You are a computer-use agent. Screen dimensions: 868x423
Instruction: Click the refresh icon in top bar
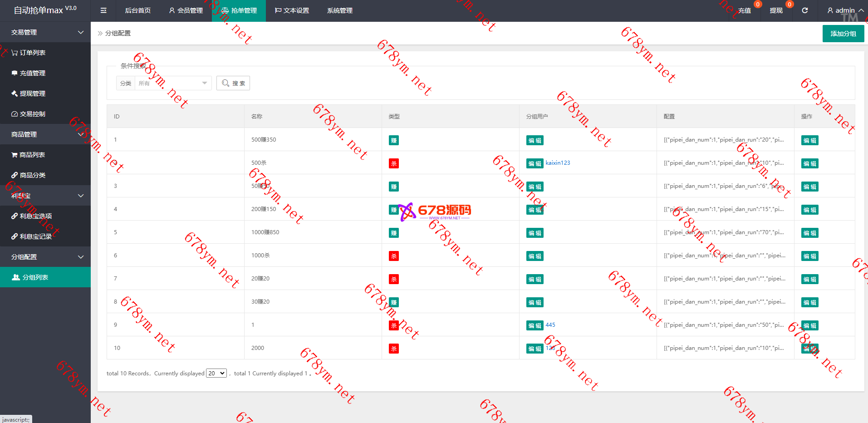(x=804, y=10)
